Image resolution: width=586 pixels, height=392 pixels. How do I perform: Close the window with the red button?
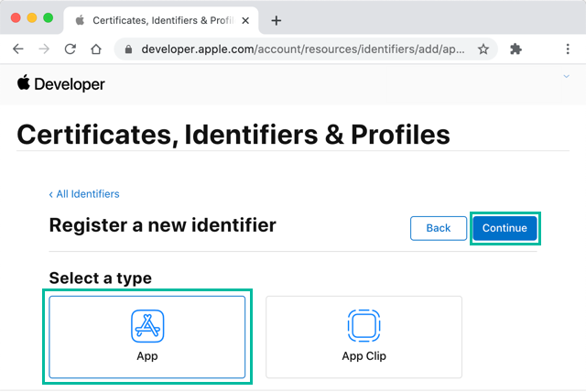coord(16,17)
